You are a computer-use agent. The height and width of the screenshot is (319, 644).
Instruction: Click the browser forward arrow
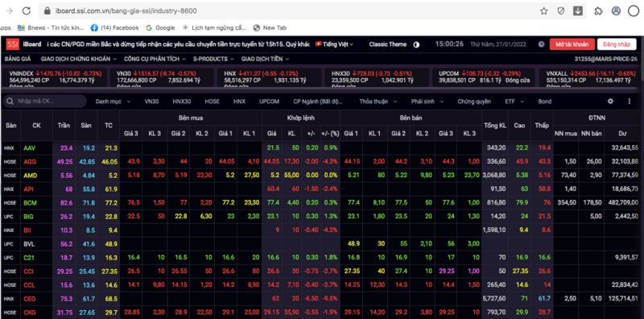[9, 11]
